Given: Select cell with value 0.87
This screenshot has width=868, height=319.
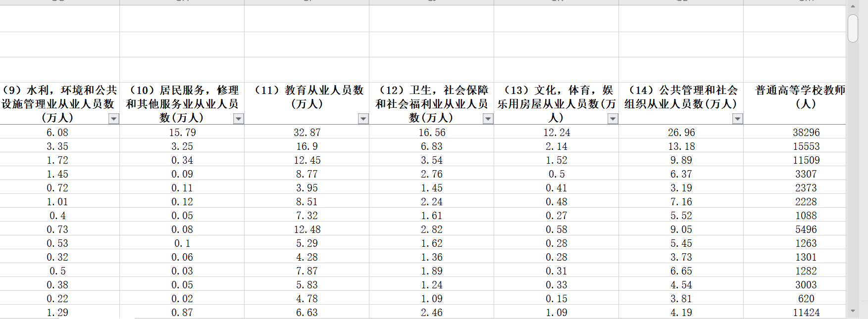Looking at the screenshot, I should [182, 313].
